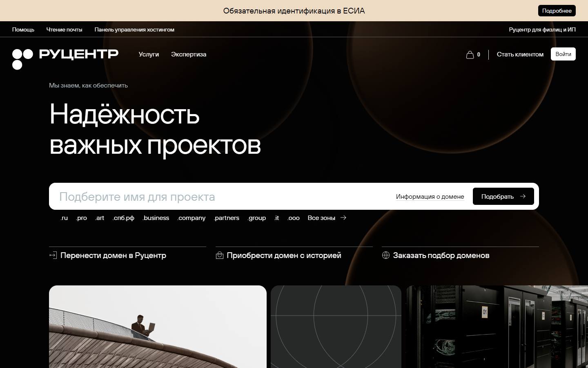Click the Подобрать search button
Viewport: 588px width, 368px height.
tap(503, 196)
